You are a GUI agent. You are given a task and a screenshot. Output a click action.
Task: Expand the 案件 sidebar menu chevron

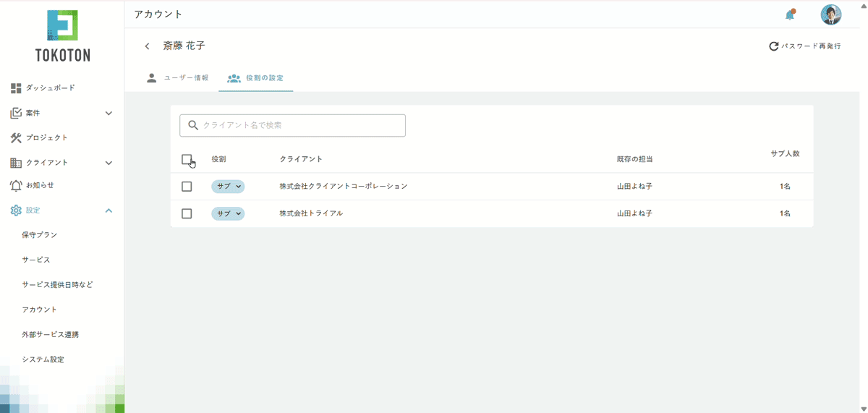click(x=109, y=114)
